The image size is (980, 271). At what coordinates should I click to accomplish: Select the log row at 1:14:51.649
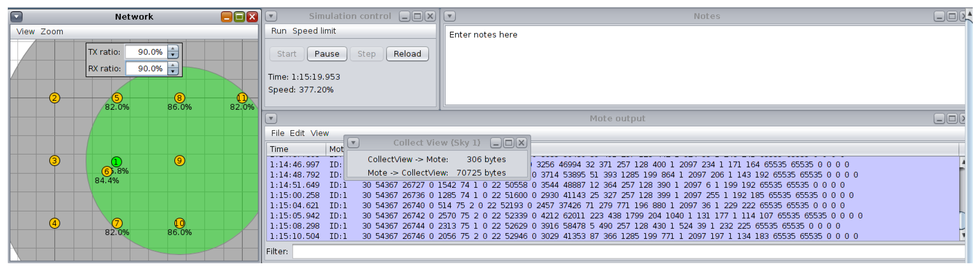click(x=613, y=185)
